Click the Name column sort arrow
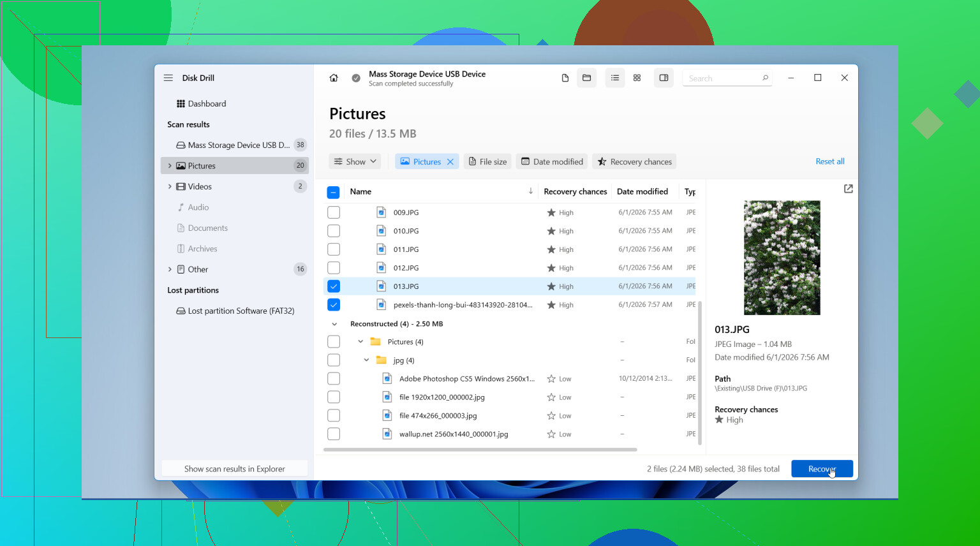This screenshot has width=980, height=546. pyautogui.click(x=530, y=191)
